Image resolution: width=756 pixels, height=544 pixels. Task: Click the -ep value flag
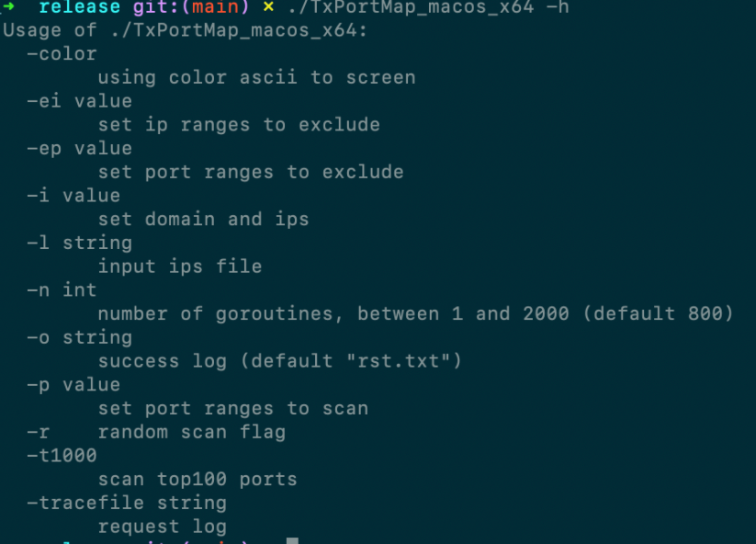(80, 148)
